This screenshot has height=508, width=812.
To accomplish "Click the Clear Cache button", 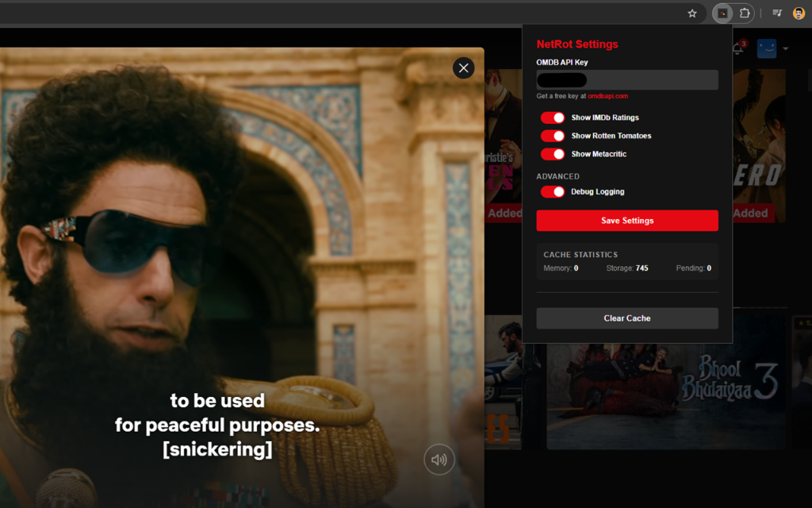I will click(x=626, y=317).
